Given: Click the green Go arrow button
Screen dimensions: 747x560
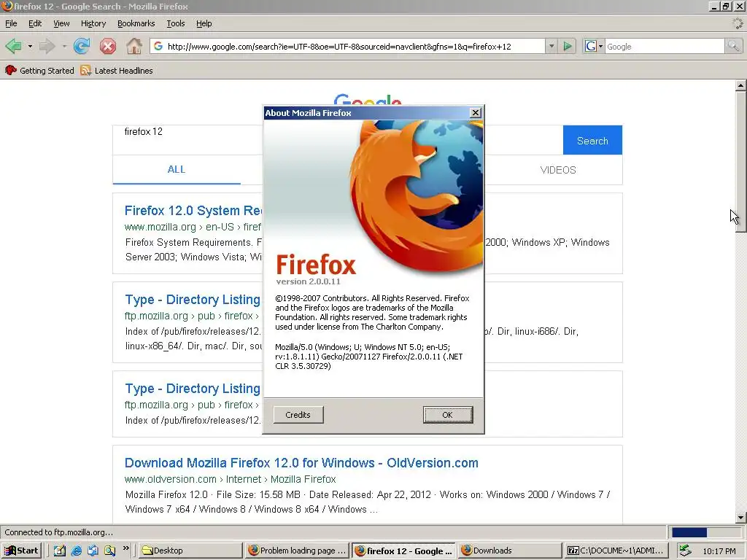Looking at the screenshot, I should click(x=568, y=46).
